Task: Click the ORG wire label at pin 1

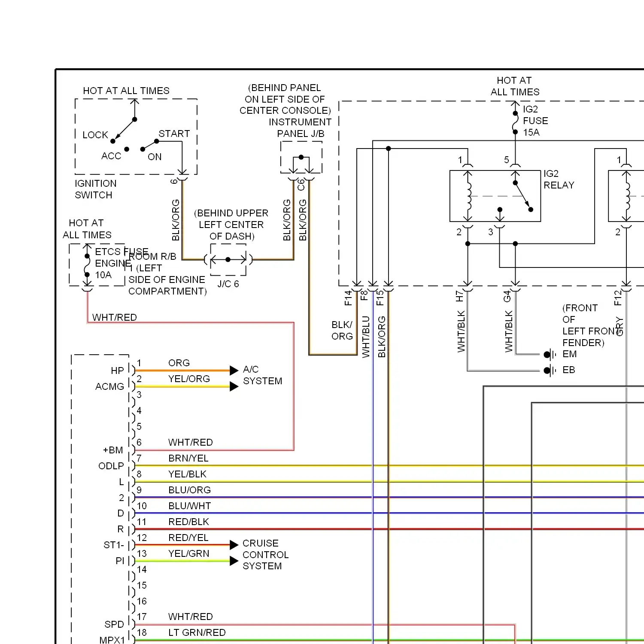Action: (x=179, y=363)
